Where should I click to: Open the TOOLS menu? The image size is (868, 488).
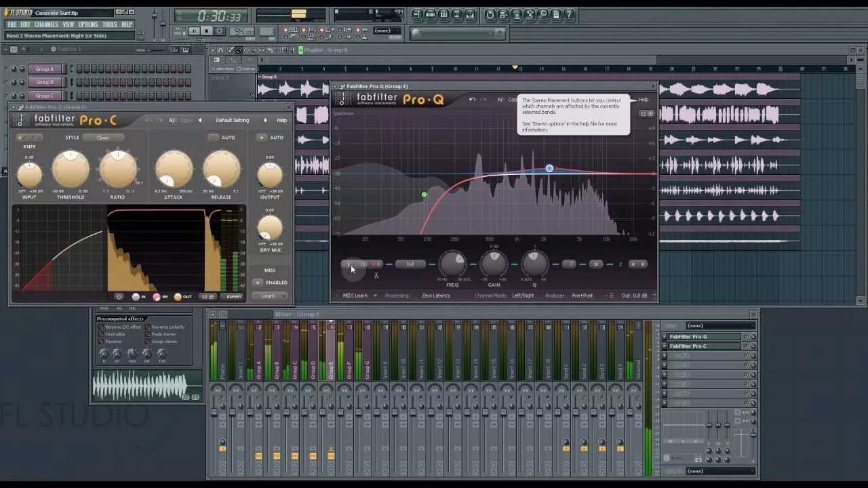[109, 24]
